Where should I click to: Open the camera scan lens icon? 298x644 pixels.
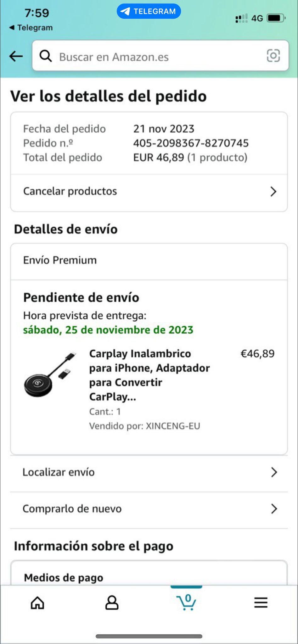click(273, 56)
